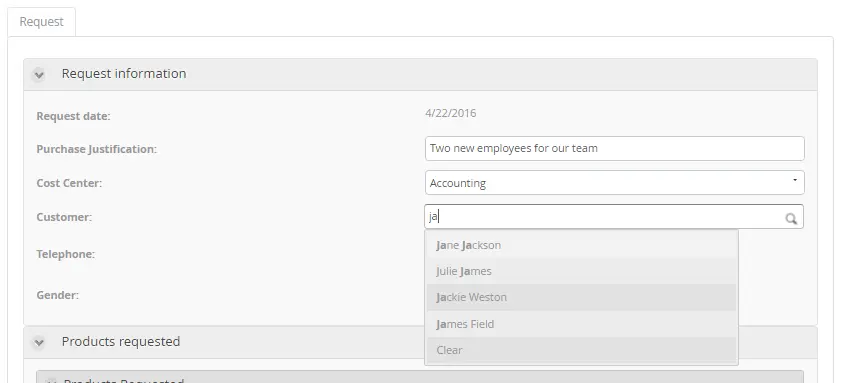The height and width of the screenshot is (383, 841).
Task: Select Jane Jackson from customer suggestions
Action: tap(581, 245)
